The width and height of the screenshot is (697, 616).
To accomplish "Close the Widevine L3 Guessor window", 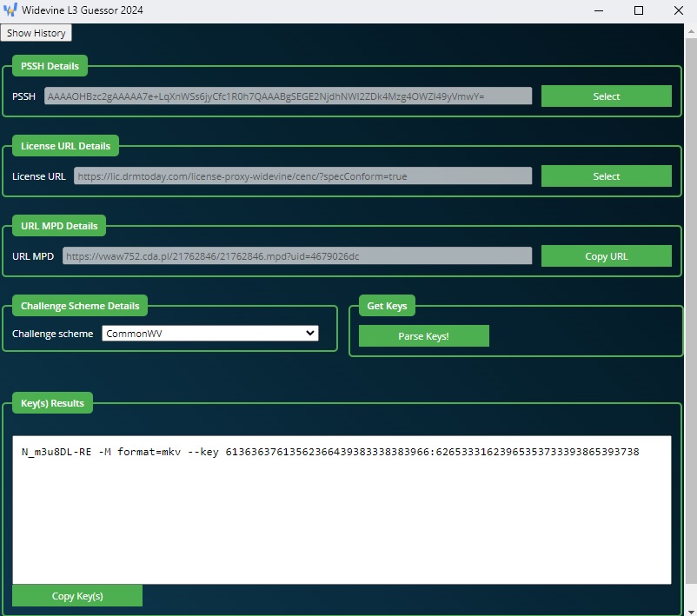I will (x=678, y=10).
